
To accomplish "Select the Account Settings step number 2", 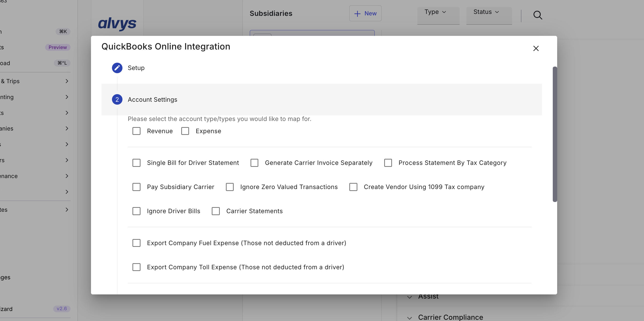I will tap(117, 100).
